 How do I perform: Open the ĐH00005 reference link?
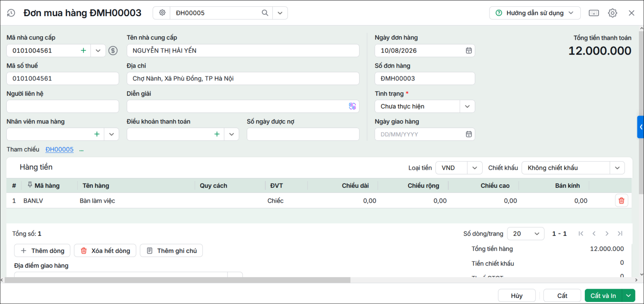coord(60,149)
